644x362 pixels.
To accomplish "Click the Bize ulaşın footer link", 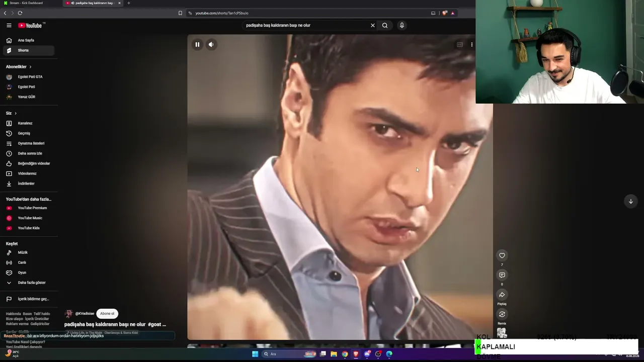I will (x=15, y=319).
